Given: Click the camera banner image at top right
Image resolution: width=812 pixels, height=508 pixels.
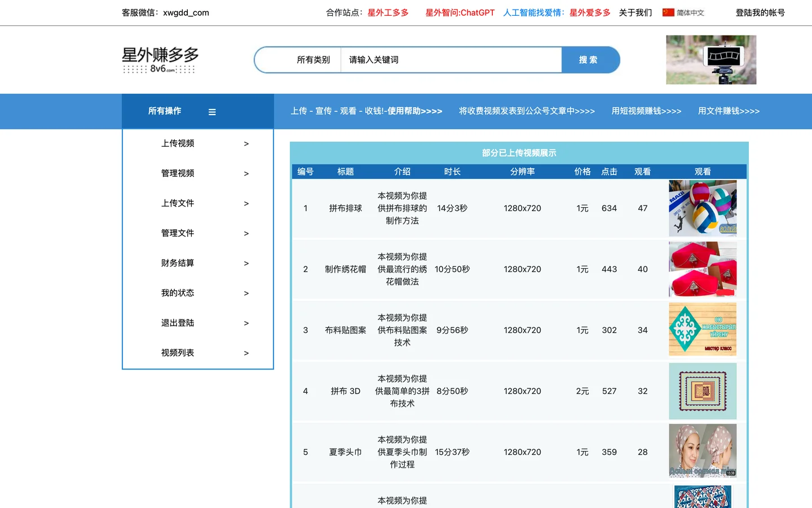Looking at the screenshot, I should [x=711, y=60].
